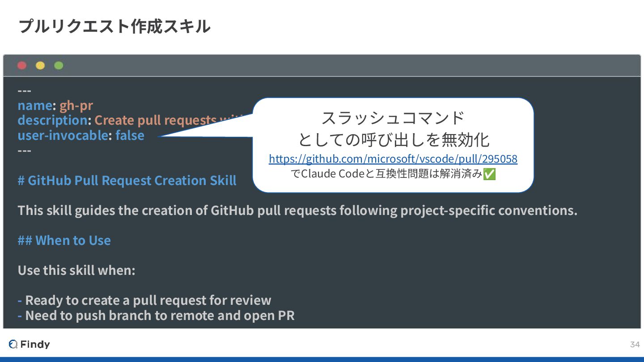The height and width of the screenshot is (362, 644).
Task: Click the Findy logo at bottom left
Action: point(29,344)
